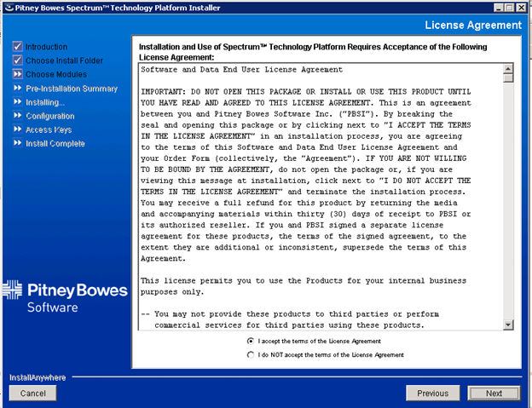Screen dimensions: 532x408
Task: Click the license agreement scrollbar thumb
Action: 508,78
